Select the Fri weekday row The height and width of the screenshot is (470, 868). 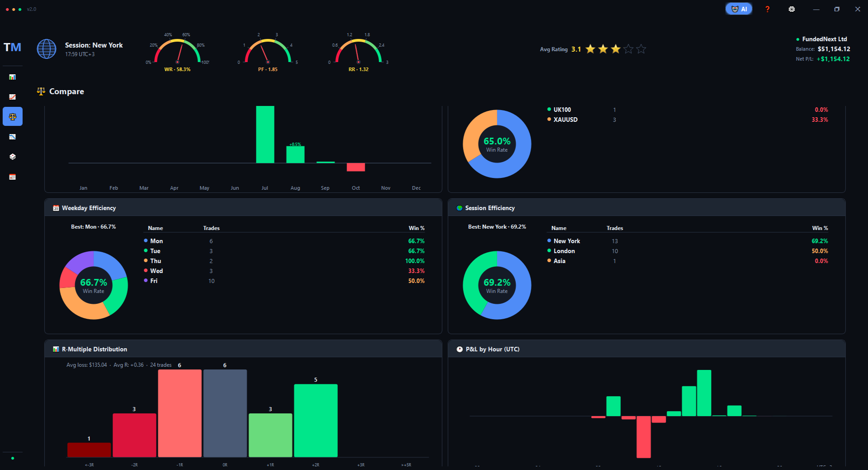click(x=284, y=281)
